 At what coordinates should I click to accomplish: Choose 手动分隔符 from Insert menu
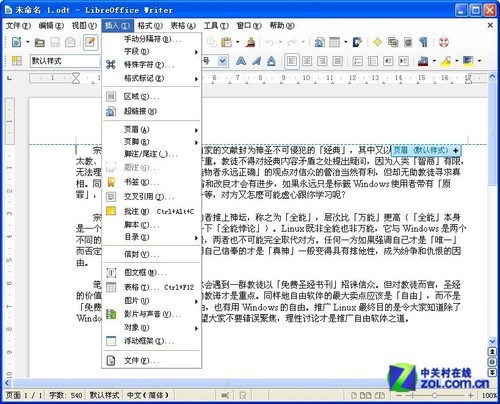152,39
